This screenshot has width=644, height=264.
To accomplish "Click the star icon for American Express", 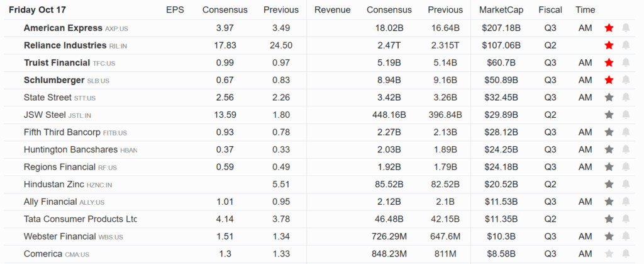I will [608, 28].
